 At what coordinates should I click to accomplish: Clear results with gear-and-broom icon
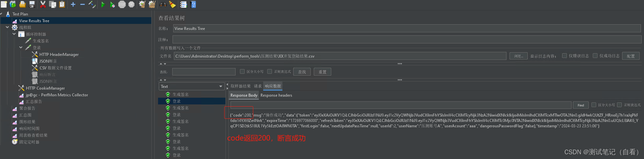142,4
